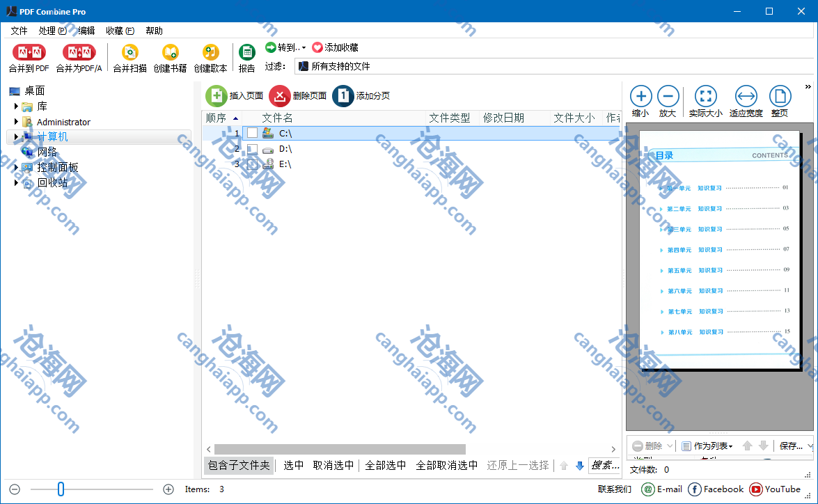This screenshot has height=504, width=818.
Task: Expand the 库 tree node
Action: coord(16,107)
